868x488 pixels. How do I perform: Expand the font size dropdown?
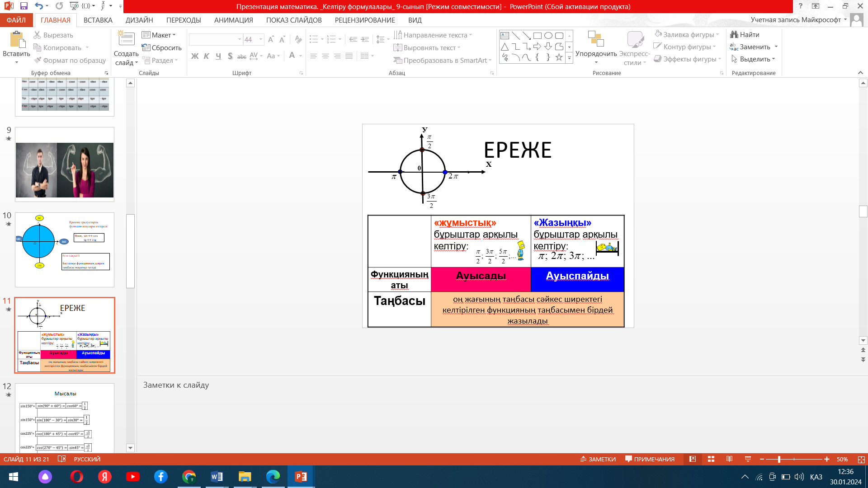[261, 40]
